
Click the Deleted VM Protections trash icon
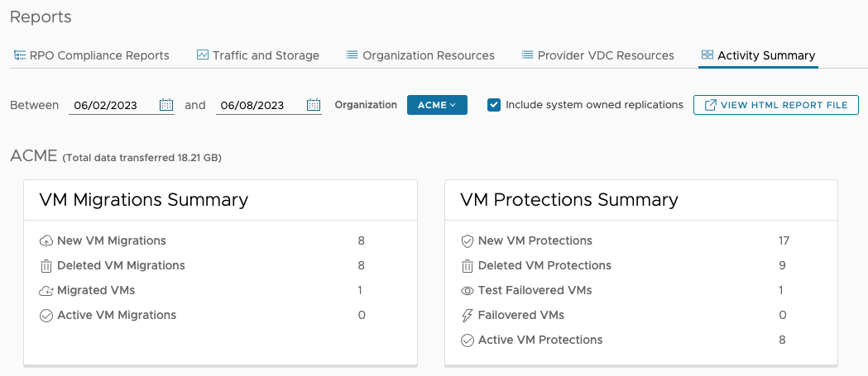click(x=468, y=266)
